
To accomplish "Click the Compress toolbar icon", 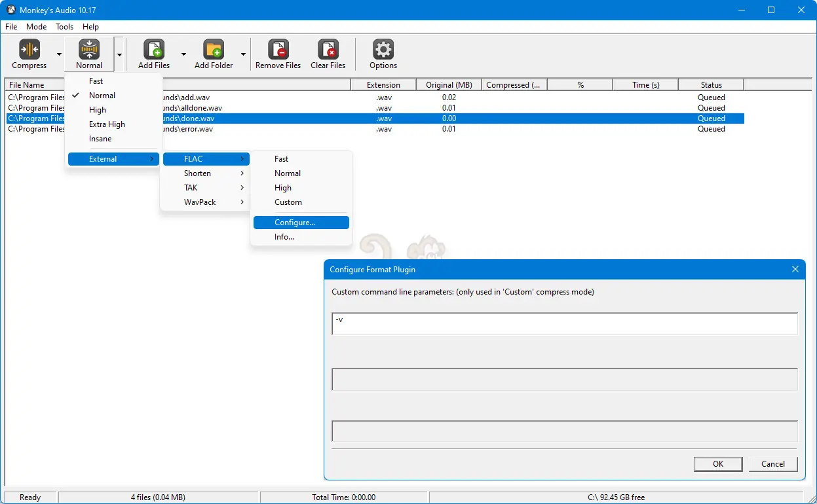I will pos(29,50).
